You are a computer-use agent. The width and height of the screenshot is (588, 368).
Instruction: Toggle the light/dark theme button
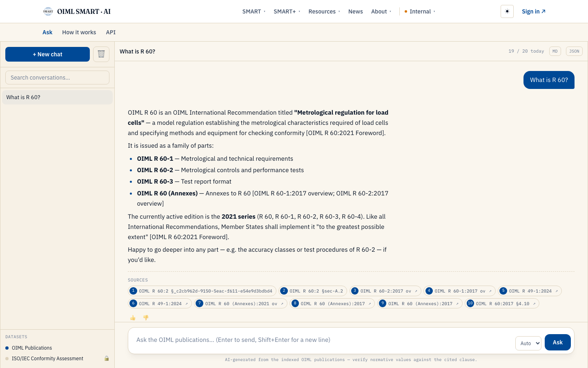507,11
